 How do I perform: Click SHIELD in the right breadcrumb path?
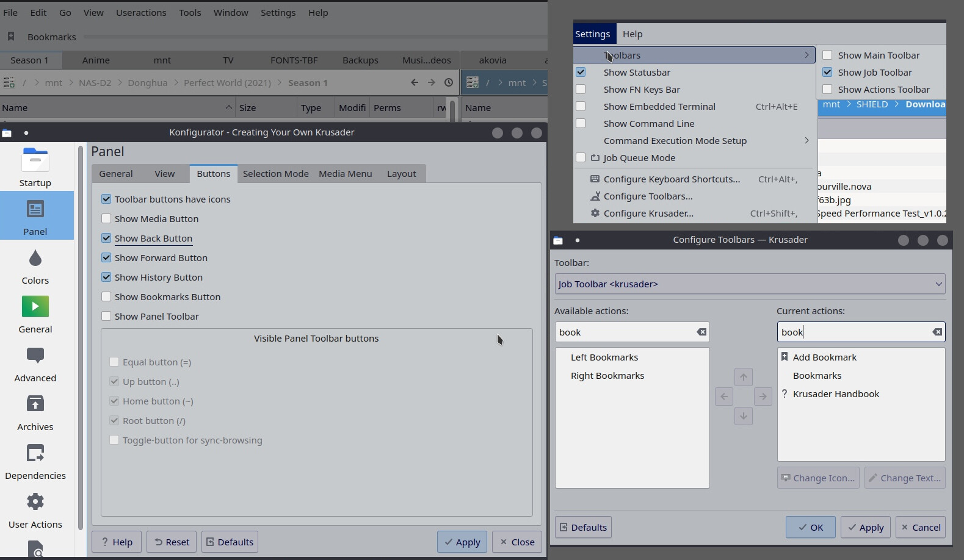872,104
